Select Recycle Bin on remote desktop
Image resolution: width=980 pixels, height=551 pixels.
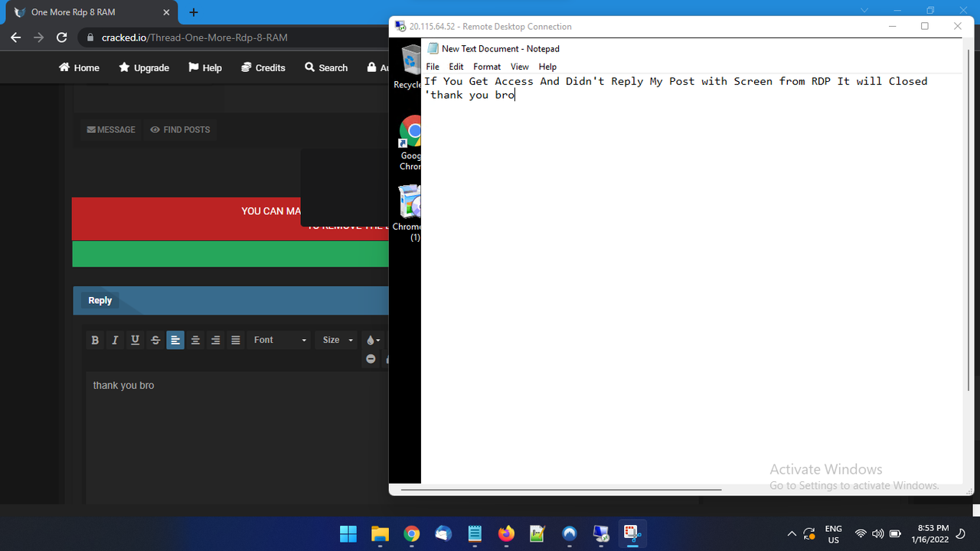(x=410, y=66)
